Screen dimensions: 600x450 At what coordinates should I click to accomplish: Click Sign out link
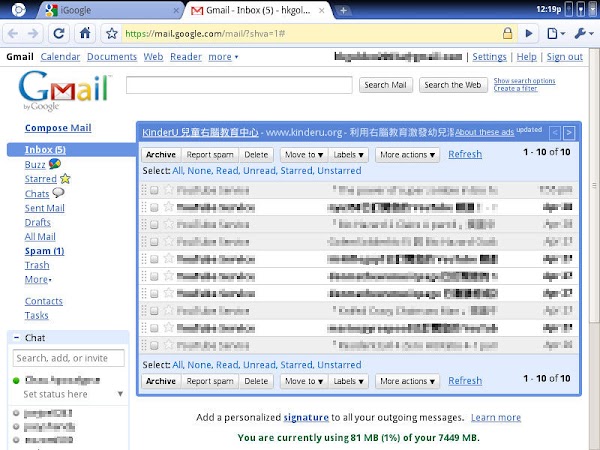564,57
